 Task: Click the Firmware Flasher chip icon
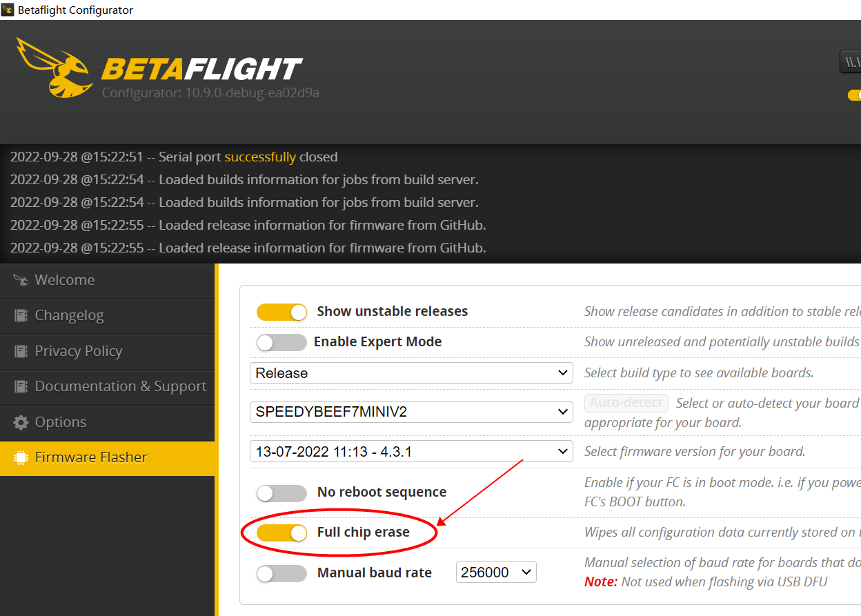point(21,457)
